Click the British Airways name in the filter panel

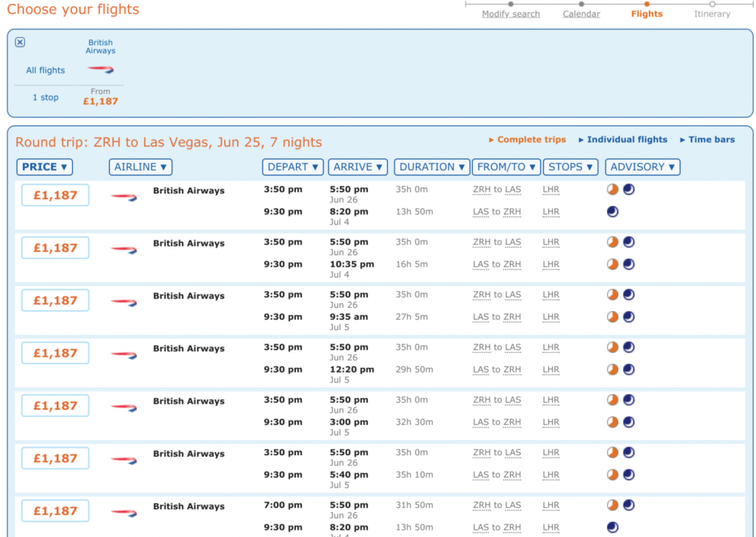point(100,46)
